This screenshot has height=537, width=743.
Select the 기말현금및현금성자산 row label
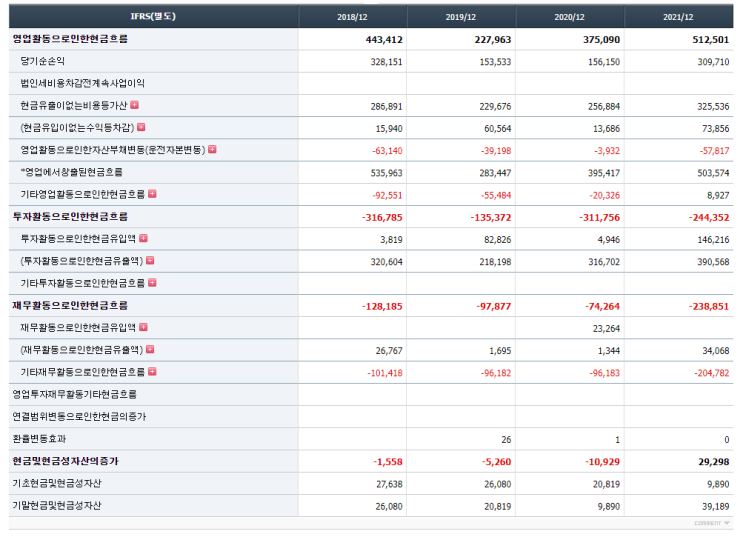click(57, 505)
